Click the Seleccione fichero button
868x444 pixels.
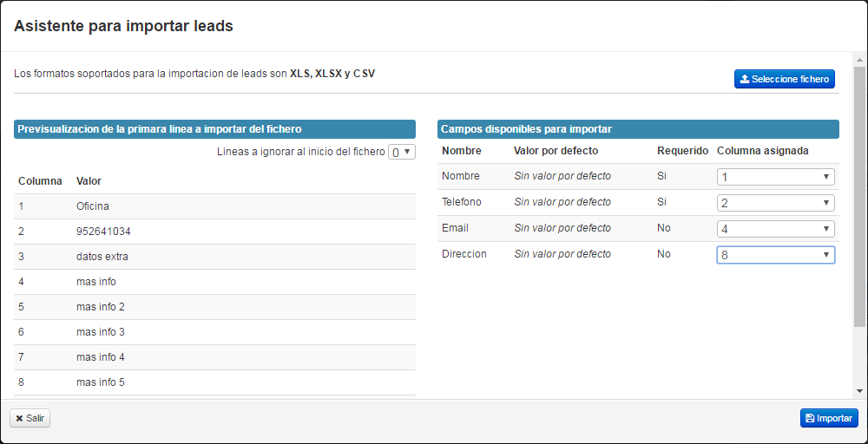[x=785, y=79]
